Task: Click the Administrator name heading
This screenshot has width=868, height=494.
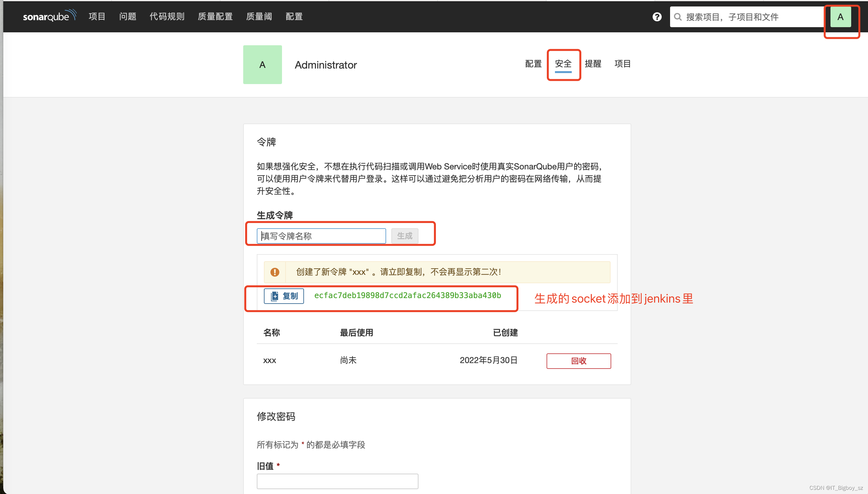Action: (x=325, y=64)
